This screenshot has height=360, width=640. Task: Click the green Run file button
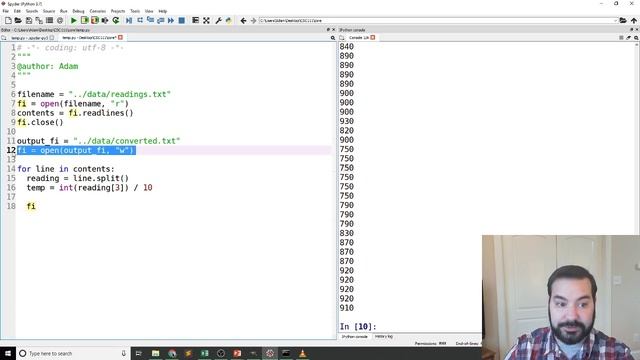point(73,20)
